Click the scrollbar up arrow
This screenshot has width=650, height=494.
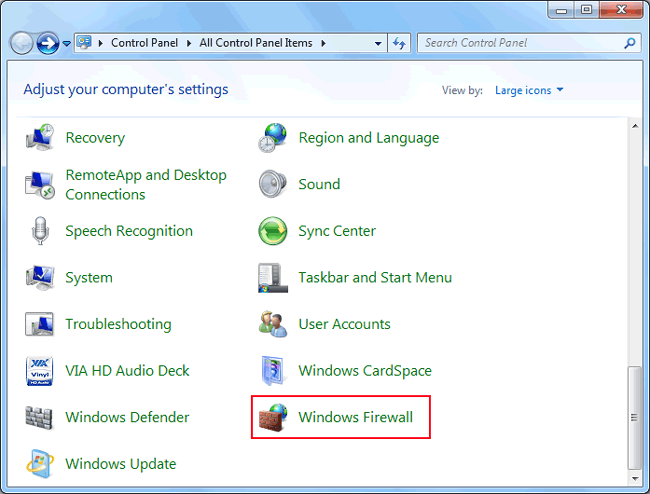tap(635, 126)
